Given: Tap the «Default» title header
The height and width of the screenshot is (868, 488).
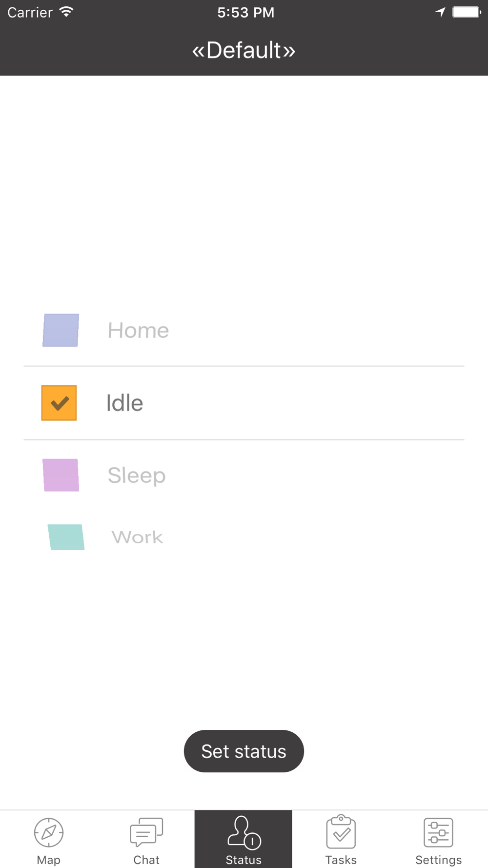Looking at the screenshot, I should (244, 50).
